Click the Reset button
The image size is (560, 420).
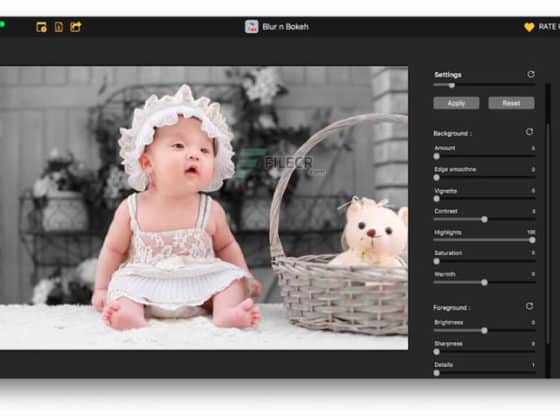(x=511, y=103)
